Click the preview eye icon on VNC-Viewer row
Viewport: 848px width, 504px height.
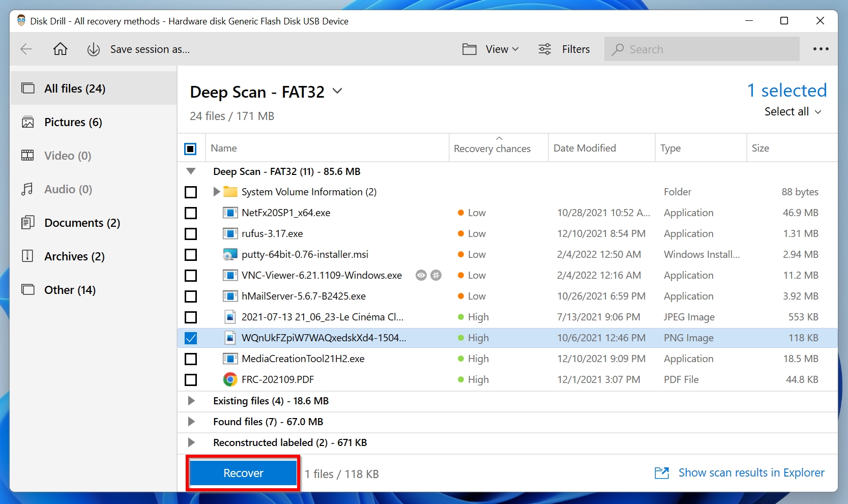[421, 275]
